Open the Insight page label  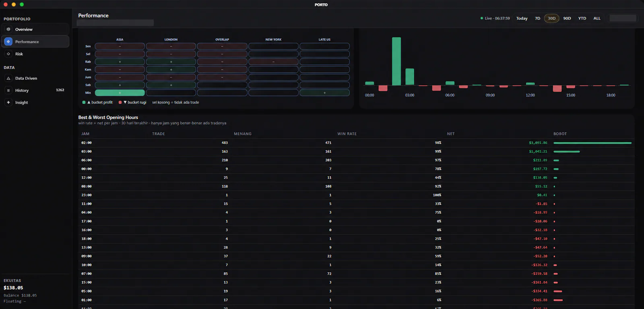point(22,103)
